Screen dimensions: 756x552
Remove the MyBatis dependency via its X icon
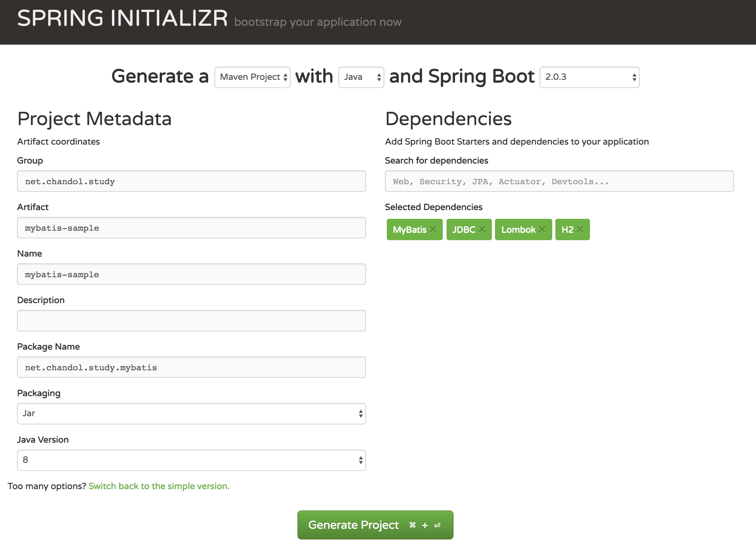(x=433, y=229)
